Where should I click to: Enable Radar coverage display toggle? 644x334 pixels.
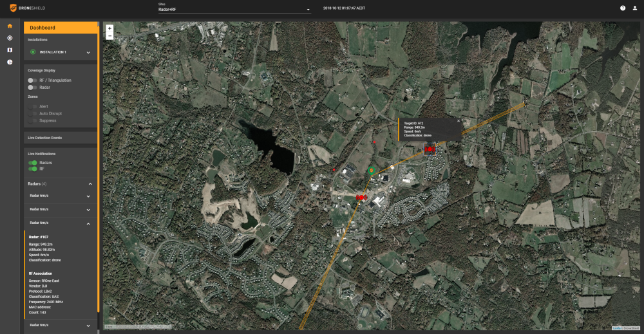pos(32,87)
